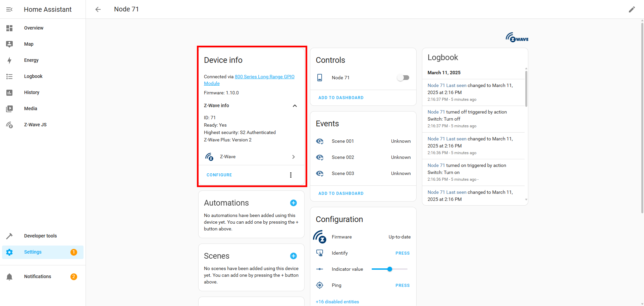This screenshot has width=644, height=306.
Task: Adjust the Indicator value slider
Action: 389,269
